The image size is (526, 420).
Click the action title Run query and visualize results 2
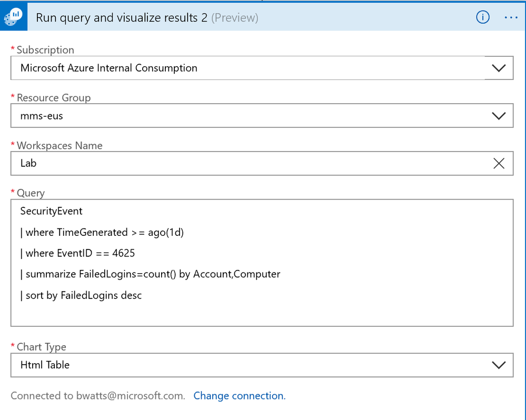pyautogui.click(x=122, y=17)
